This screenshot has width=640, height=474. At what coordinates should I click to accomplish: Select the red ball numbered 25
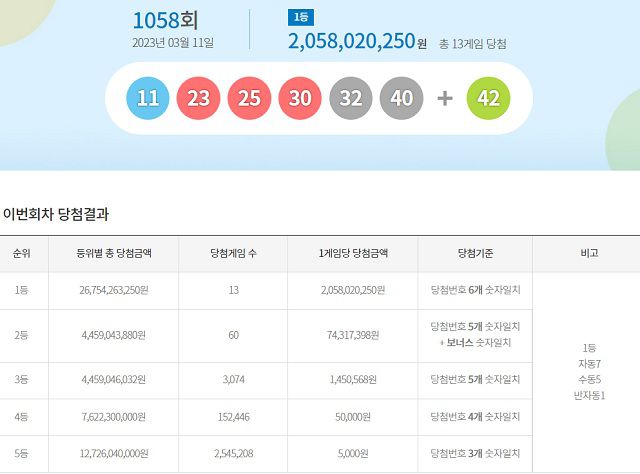point(250,99)
